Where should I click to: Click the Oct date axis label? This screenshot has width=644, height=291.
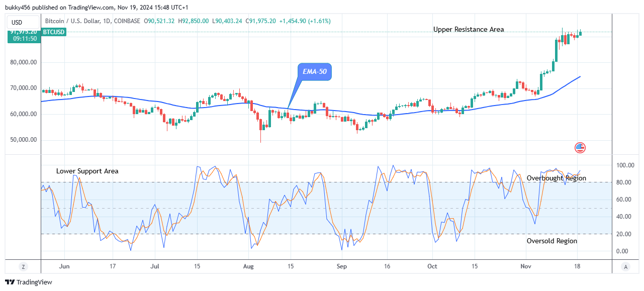coord(432,266)
